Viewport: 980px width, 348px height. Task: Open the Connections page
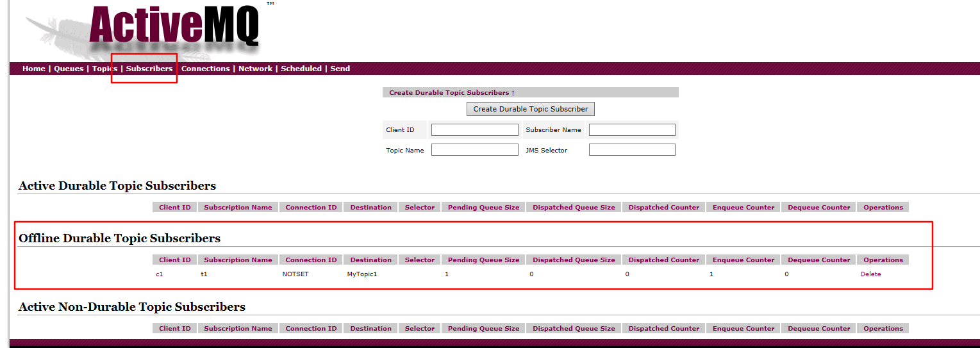click(x=206, y=69)
